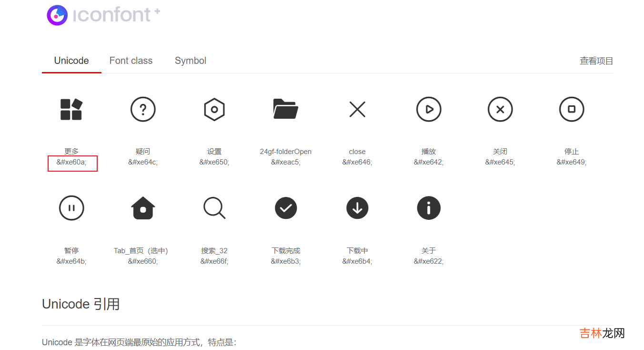Select the 停止 stop circle icon
Viewport: 644px width, 350px height.
pyautogui.click(x=572, y=109)
